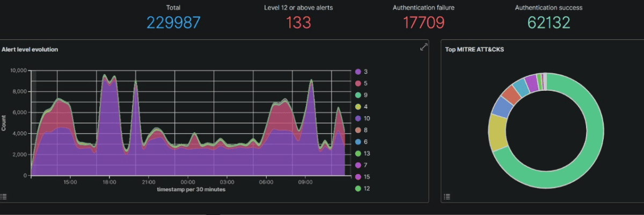
Task: Click the level 3 legend color dot
Action: [x=357, y=71]
